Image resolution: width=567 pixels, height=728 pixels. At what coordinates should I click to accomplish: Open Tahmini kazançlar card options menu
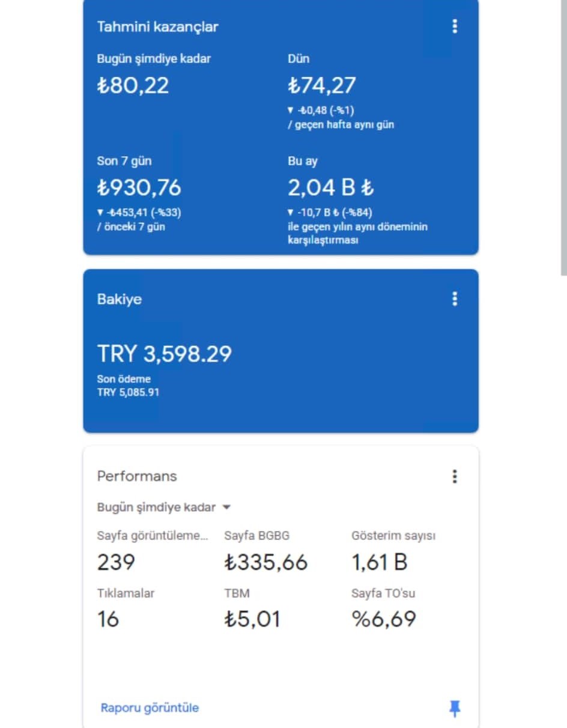click(455, 26)
